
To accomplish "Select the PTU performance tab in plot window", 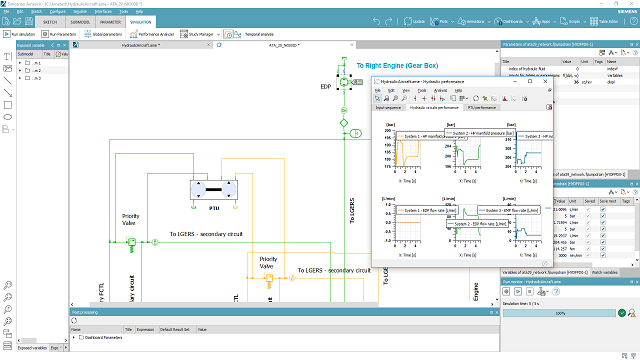I will (482, 107).
